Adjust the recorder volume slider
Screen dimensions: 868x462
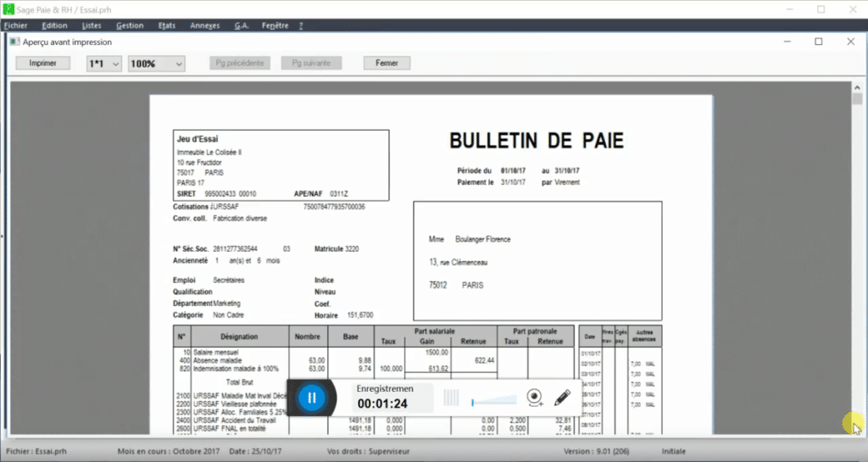pyautogui.click(x=494, y=400)
